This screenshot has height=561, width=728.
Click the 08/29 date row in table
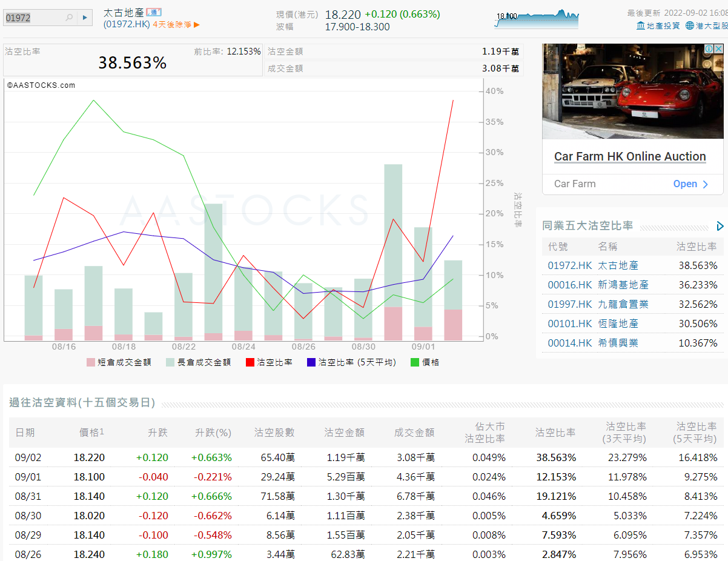point(366,535)
